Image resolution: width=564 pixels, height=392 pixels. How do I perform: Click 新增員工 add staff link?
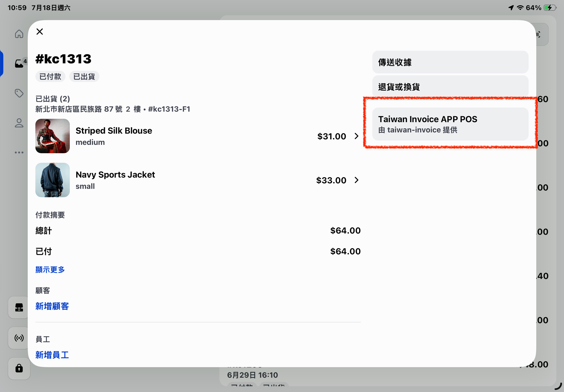pos(52,355)
